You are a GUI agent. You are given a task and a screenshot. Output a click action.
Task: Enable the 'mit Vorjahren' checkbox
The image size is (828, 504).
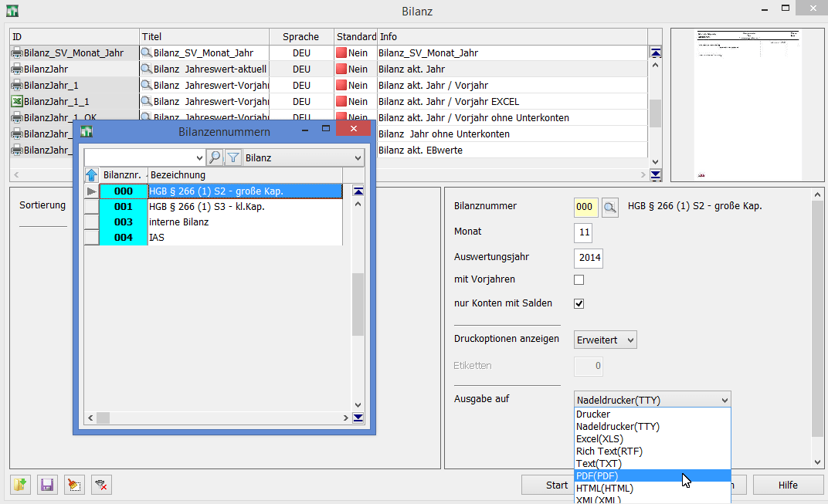(x=579, y=279)
